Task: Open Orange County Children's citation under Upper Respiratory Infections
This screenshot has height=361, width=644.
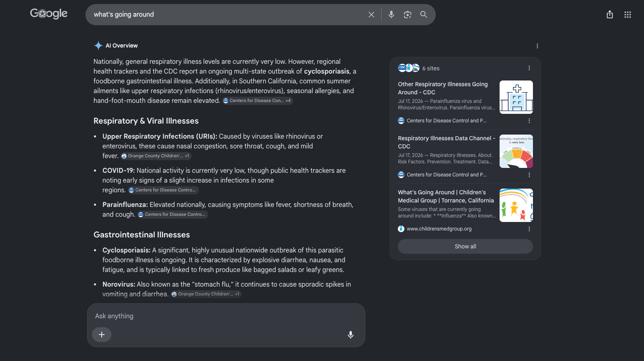Action: click(156, 156)
